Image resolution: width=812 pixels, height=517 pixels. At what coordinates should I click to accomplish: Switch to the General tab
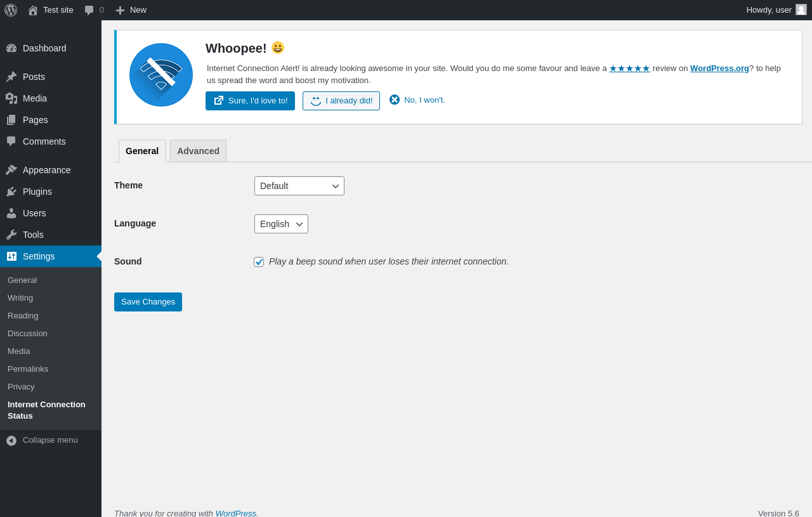coord(142,151)
